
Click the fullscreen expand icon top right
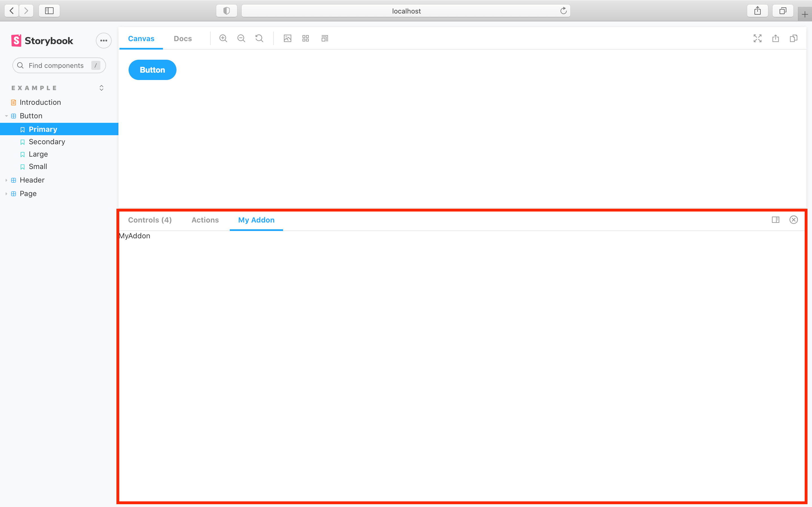click(758, 38)
